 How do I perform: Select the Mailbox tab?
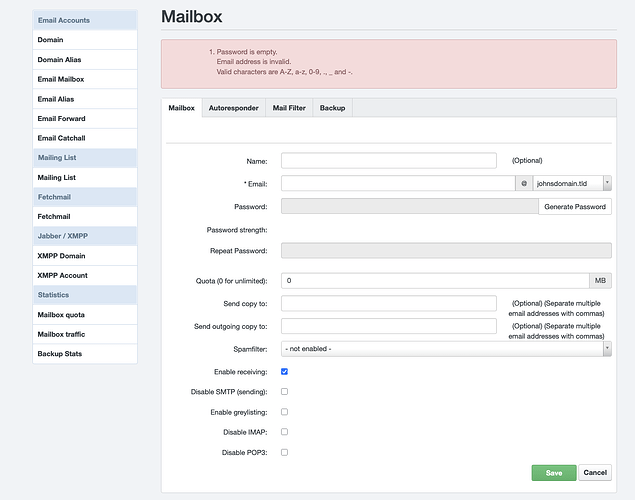(x=181, y=108)
